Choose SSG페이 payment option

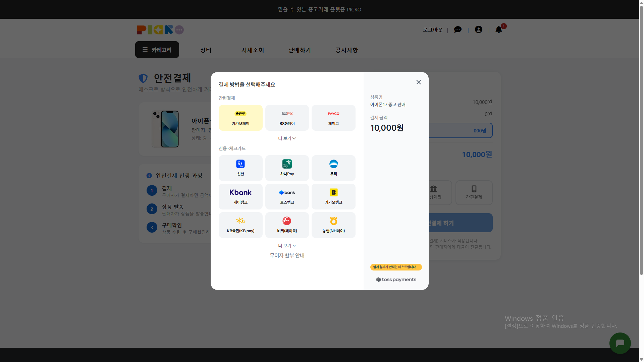coord(287,118)
